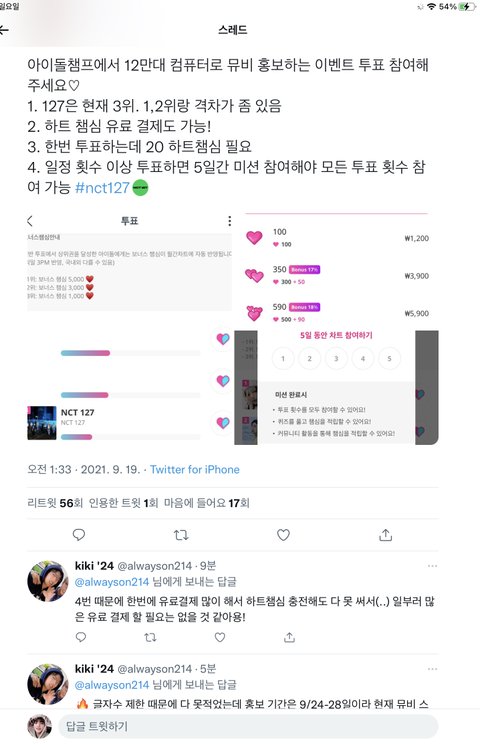Retweet kiki's 9-minute-old reply
Screen dimensions: 480x744
coord(150,637)
